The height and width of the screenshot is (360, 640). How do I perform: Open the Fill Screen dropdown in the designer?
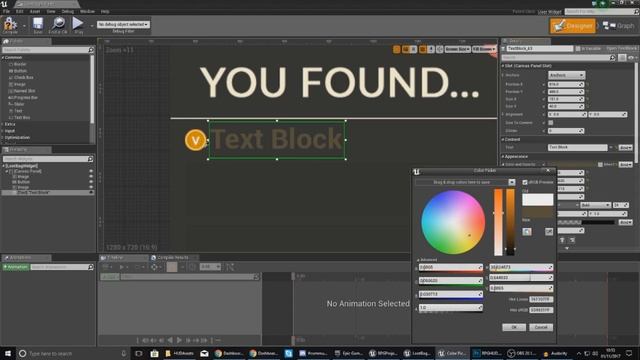(x=484, y=49)
